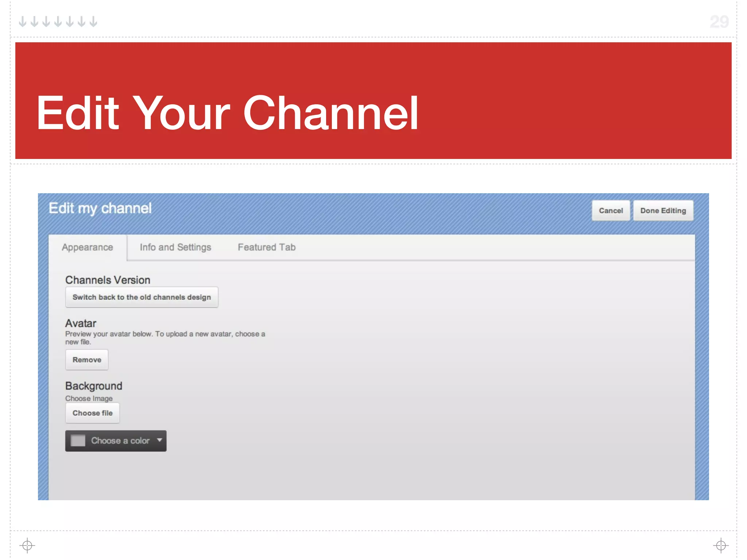This screenshot has width=747, height=560.
Task: Click the Avatar section heading
Action: click(81, 323)
